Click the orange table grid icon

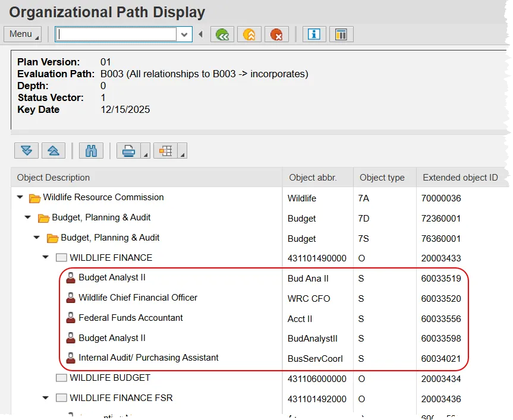pyautogui.click(x=166, y=151)
